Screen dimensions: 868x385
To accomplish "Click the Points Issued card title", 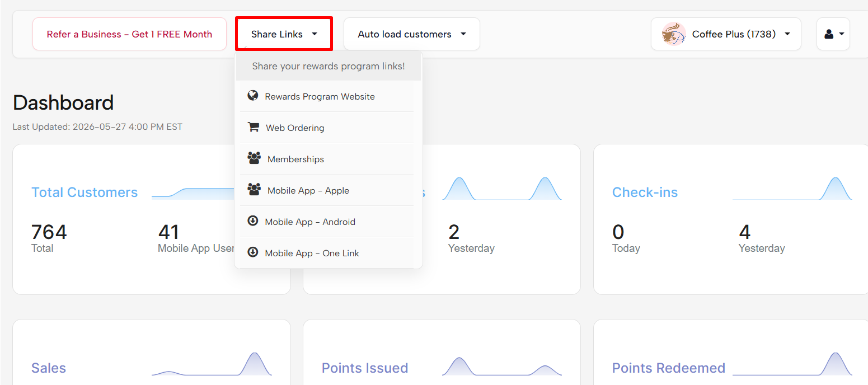I will pos(365,368).
